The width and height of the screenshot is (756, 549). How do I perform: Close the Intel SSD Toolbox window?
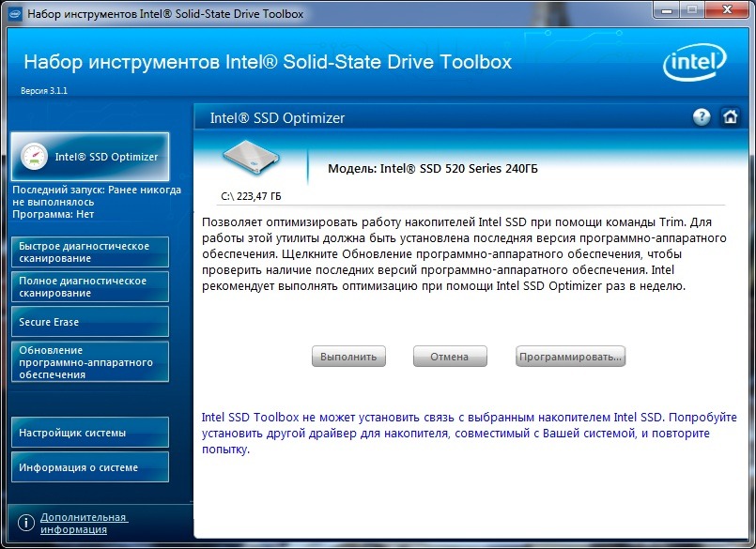(727, 9)
